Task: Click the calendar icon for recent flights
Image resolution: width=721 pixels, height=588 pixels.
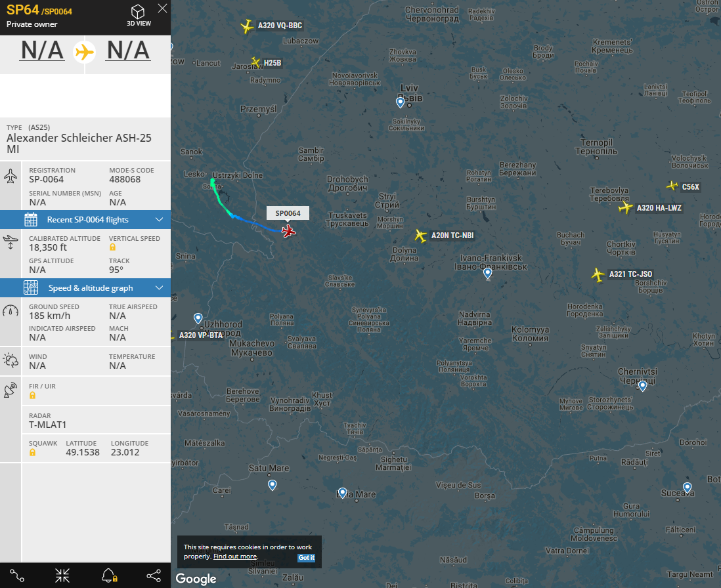Action: point(31,220)
